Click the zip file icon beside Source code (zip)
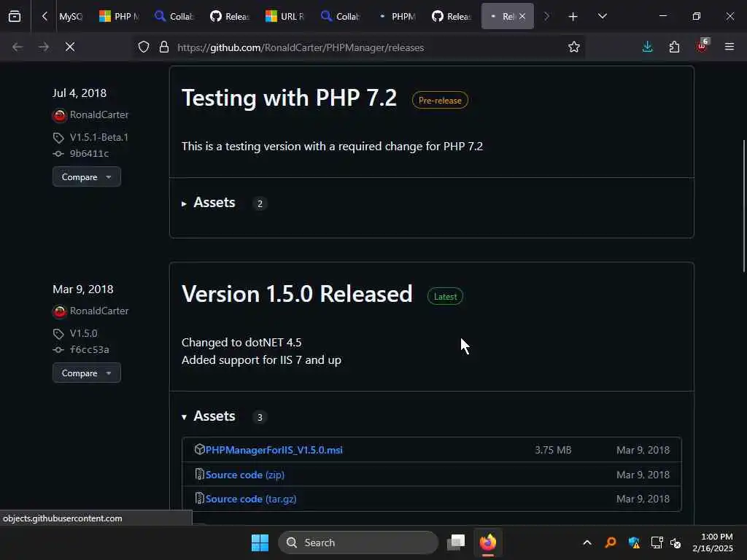Image resolution: width=747 pixels, height=560 pixels. (x=200, y=474)
